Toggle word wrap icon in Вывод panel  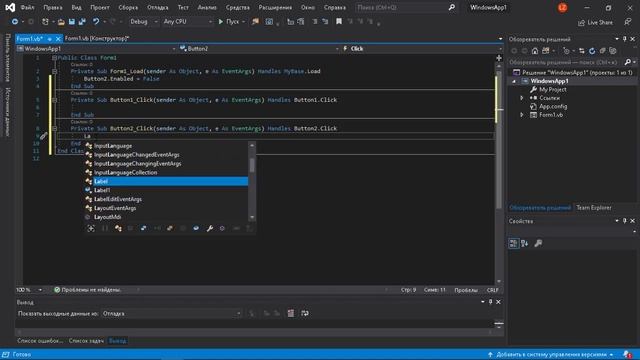[305, 313]
